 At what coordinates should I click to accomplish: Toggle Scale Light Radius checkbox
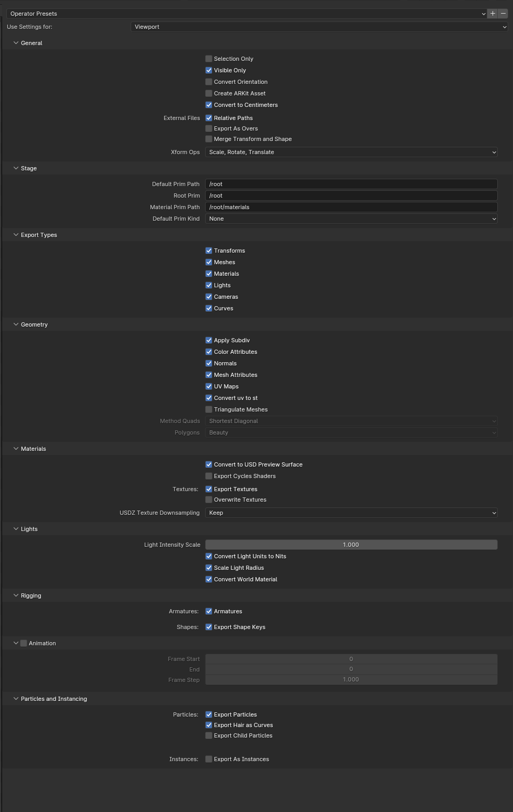pos(209,568)
